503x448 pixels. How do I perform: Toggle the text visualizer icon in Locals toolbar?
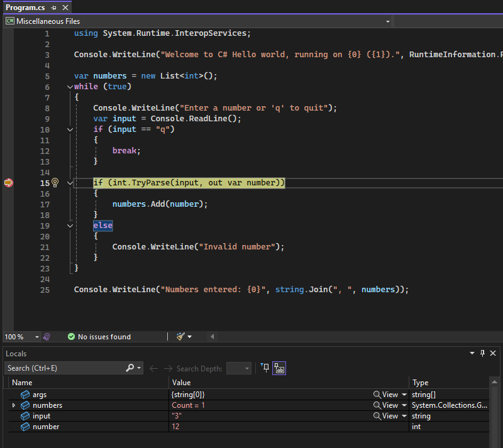279,369
